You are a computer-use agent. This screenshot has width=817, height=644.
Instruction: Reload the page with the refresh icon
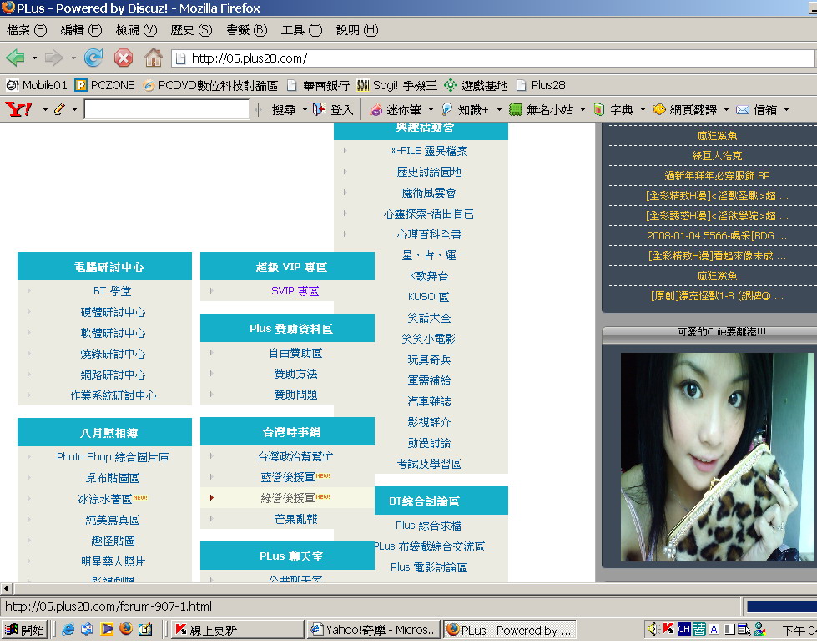tap(93, 58)
